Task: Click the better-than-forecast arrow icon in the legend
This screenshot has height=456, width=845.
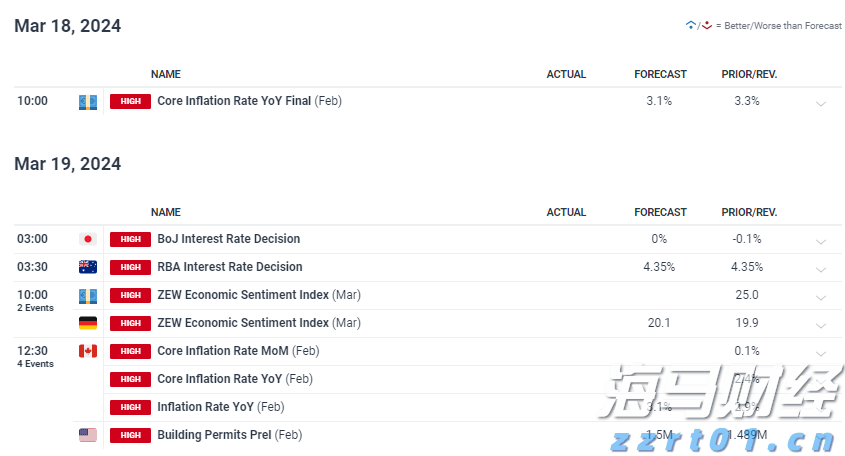Action: click(x=690, y=25)
